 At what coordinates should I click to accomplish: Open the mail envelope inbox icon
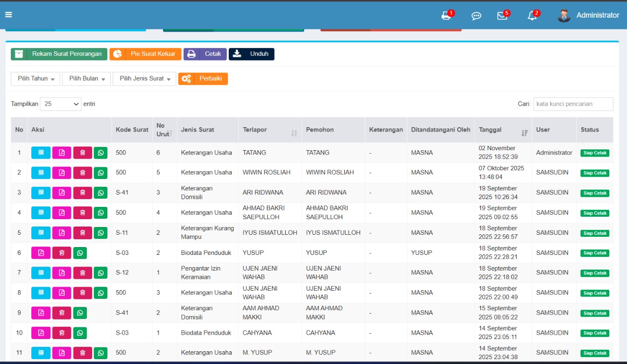(x=502, y=16)
